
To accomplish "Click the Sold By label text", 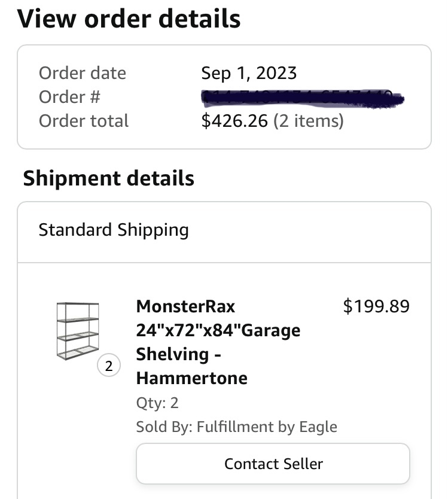I will 164,427.
